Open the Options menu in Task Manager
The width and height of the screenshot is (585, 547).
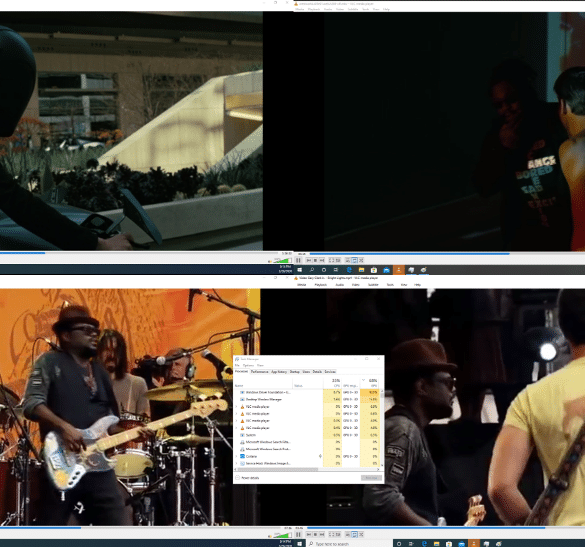pos(248,365)
